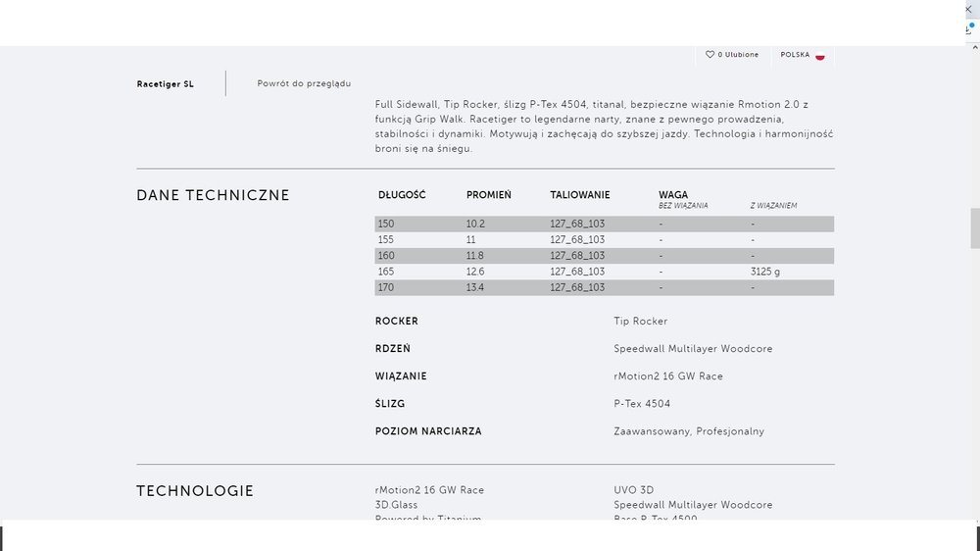Click the Racetiger SL heading tab
Image resolution: width=980 pixels, height=551 pixels.
(x=165, y=83)
